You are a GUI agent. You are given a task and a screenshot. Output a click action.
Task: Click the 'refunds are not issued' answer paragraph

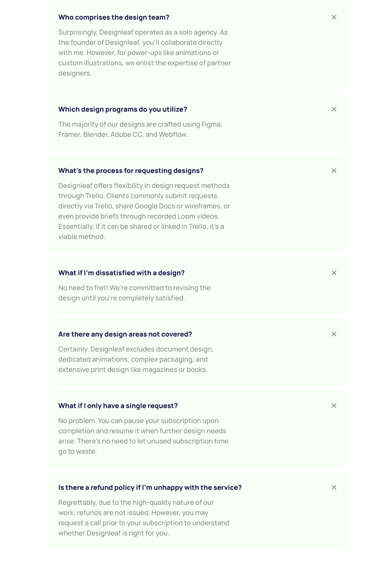click(144, 518)
